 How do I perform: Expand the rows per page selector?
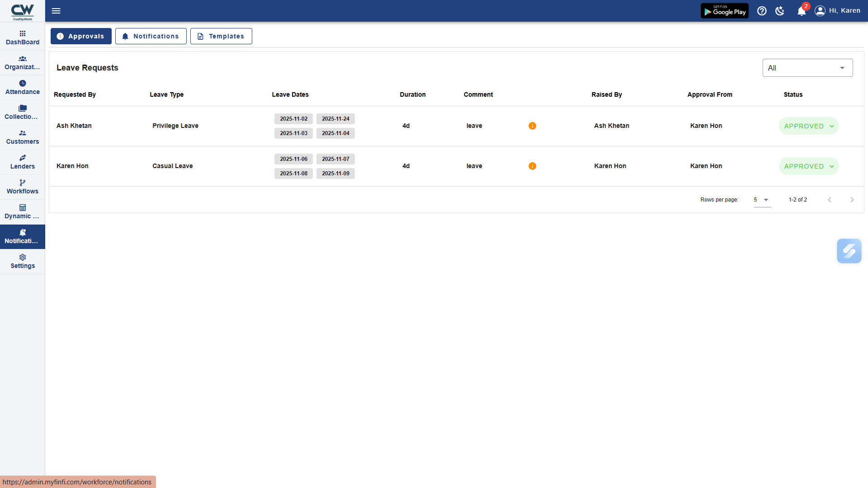click(762, 199)
